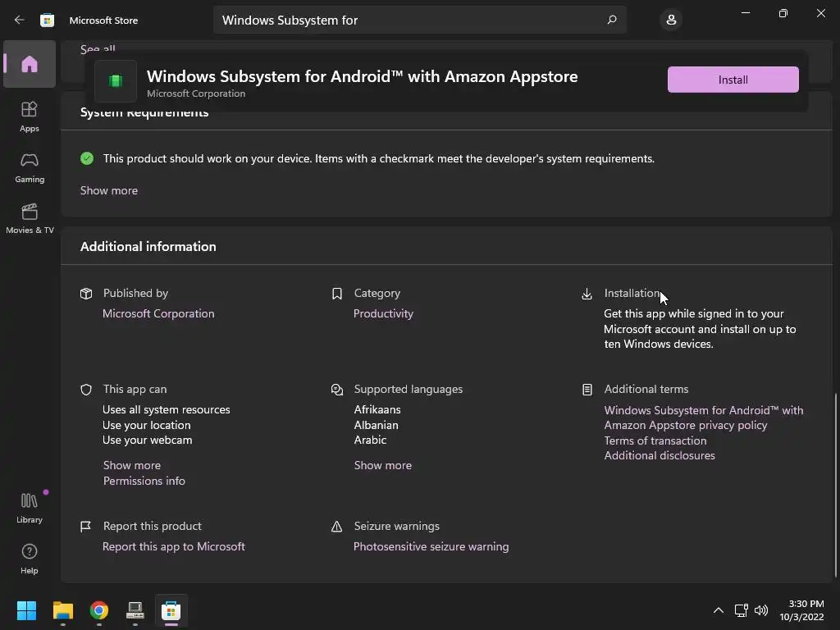The height and width of the screenshot is (630, 840).
Task: Click Report this app to Microsoft
Action: (x=174, y=547)
